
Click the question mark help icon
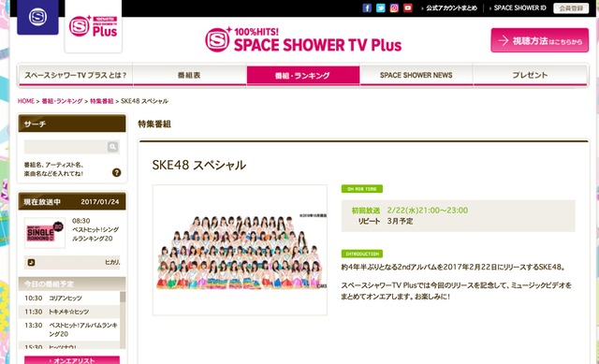click(x=116, y=172)
